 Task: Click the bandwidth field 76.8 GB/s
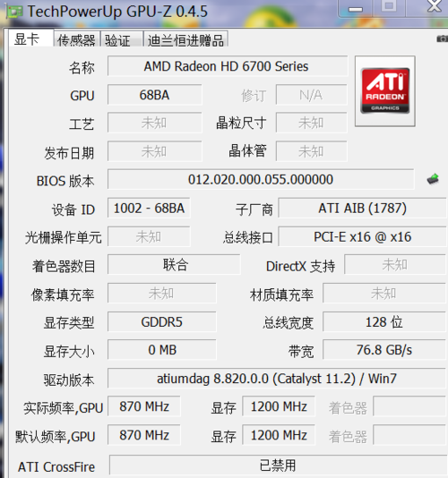(x=384, y=350)
